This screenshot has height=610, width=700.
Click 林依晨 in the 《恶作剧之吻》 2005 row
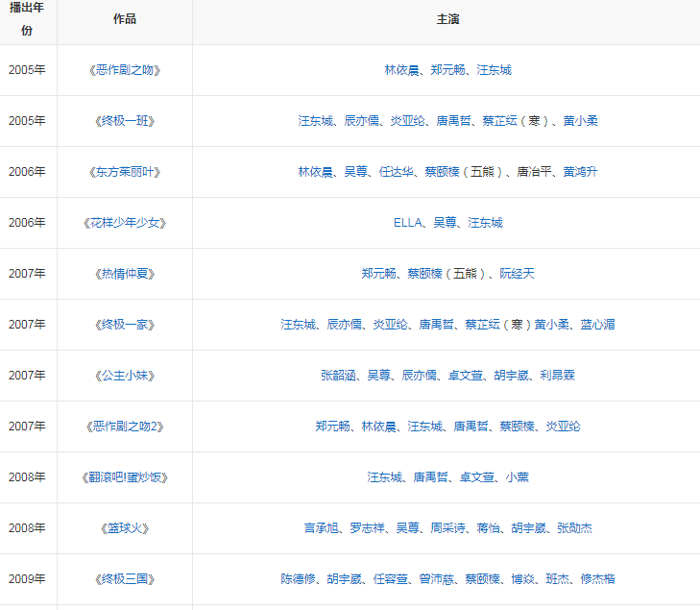[401, 70]
